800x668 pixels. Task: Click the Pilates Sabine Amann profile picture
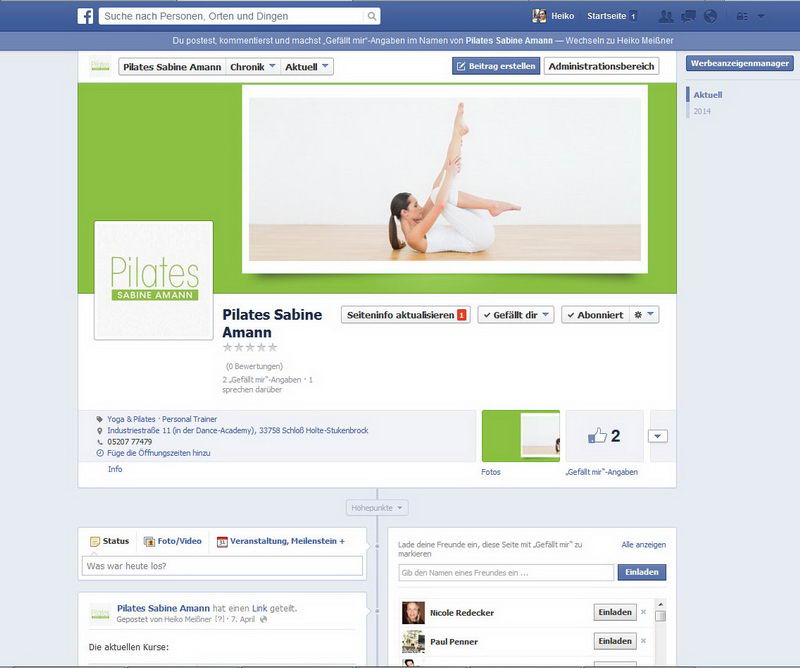[x=154, y=280]
